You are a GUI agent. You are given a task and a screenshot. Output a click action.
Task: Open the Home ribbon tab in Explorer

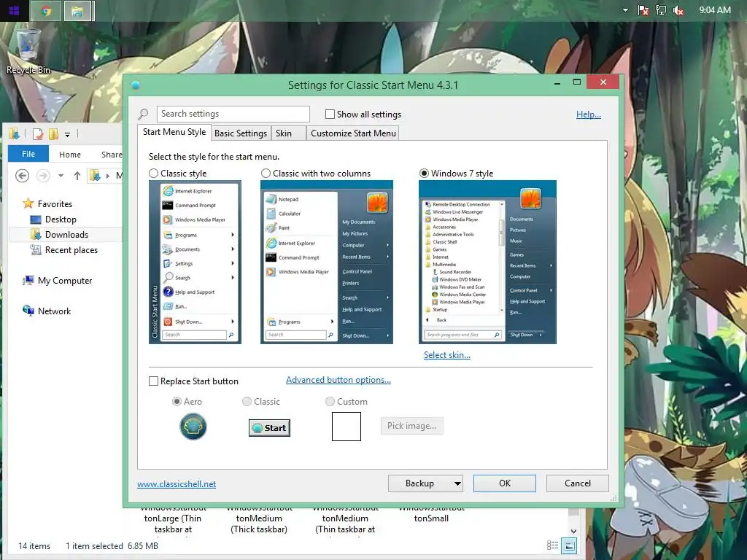click(70, 155)
